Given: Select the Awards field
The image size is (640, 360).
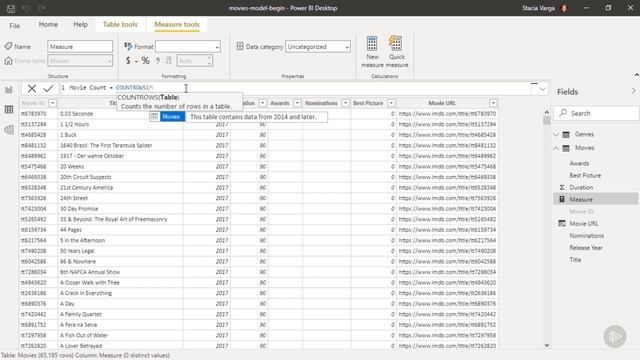Looking at the screenshot, I should coord(579,163).
